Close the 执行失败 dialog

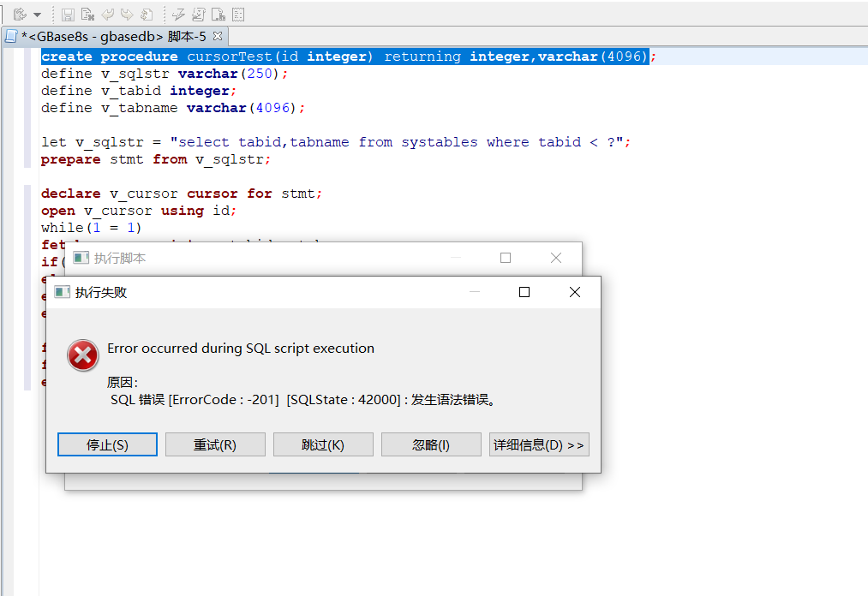click(575, 292)
